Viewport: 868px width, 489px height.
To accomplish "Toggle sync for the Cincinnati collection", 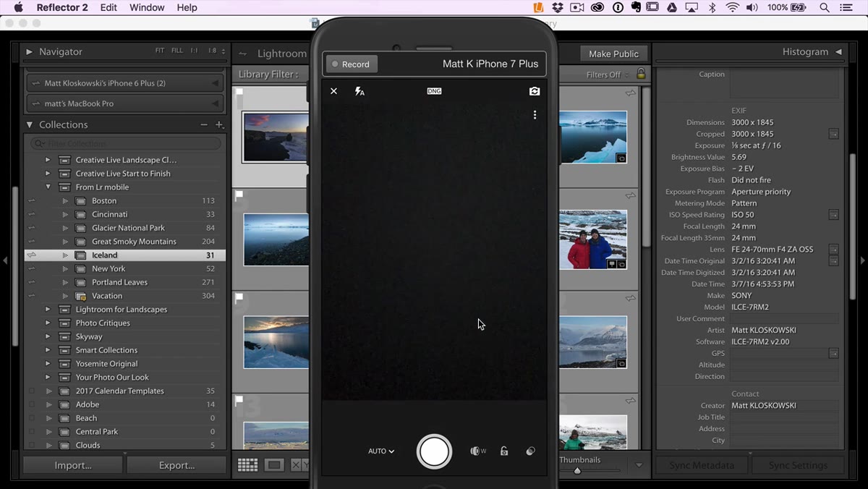I will coord(31,215).
